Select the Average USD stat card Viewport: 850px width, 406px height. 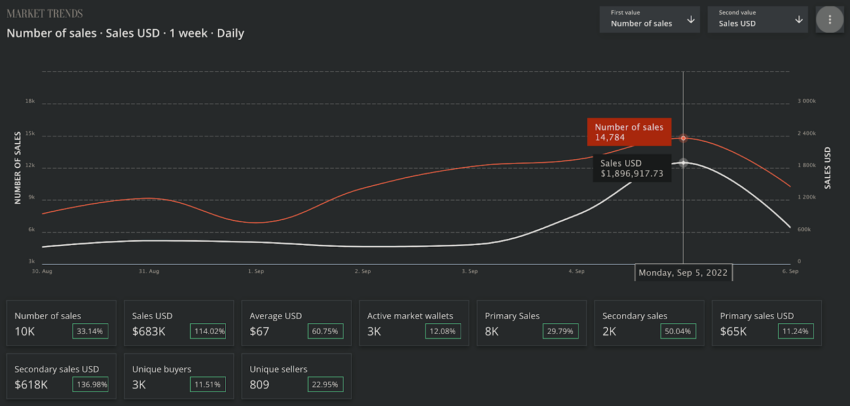[x=297, y=323]
